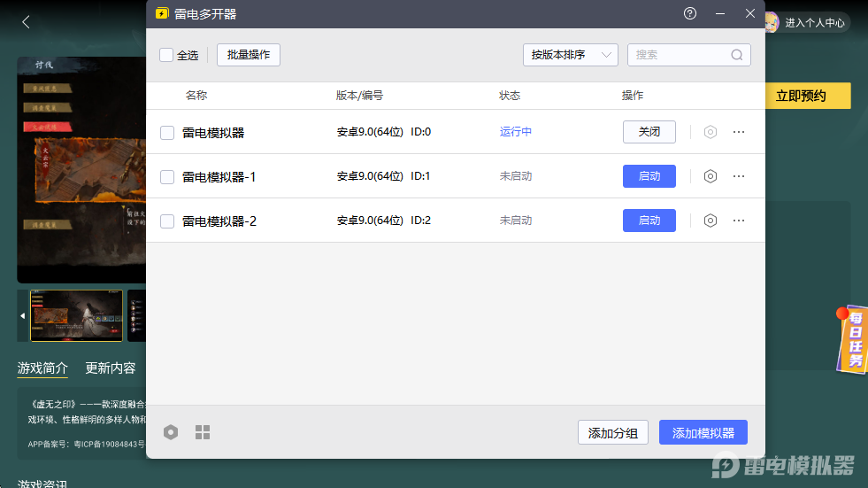Click the avatar icon beside 进入个人中心
868x488 pixels.
(x=771, y=22)
